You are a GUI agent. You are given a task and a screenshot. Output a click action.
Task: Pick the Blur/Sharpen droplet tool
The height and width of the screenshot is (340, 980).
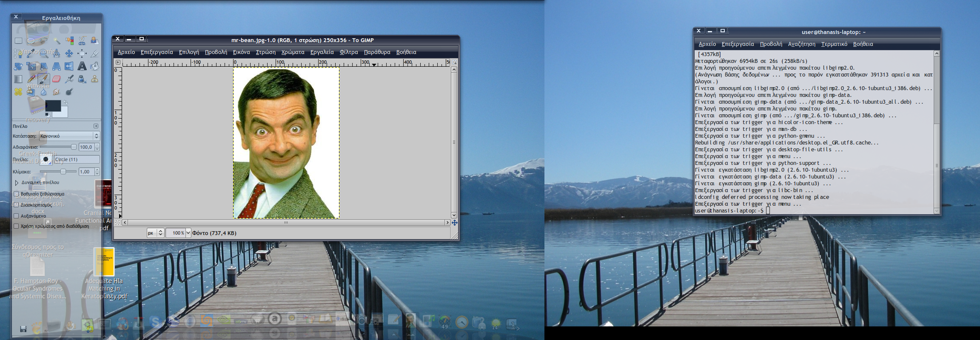point(44,92)
